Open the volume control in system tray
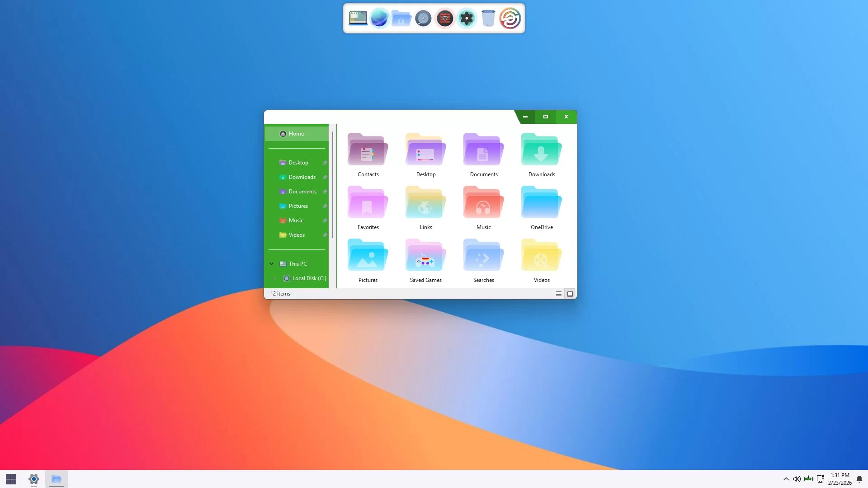 tap(797, 479)
